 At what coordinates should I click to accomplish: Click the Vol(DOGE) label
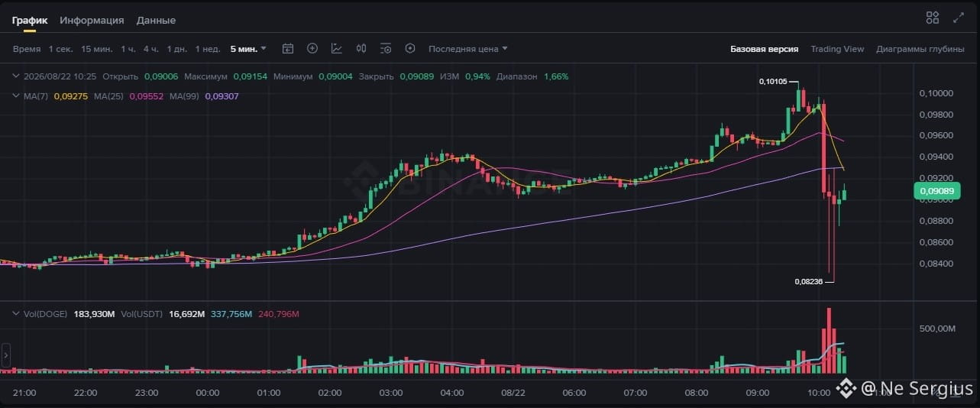46,314
